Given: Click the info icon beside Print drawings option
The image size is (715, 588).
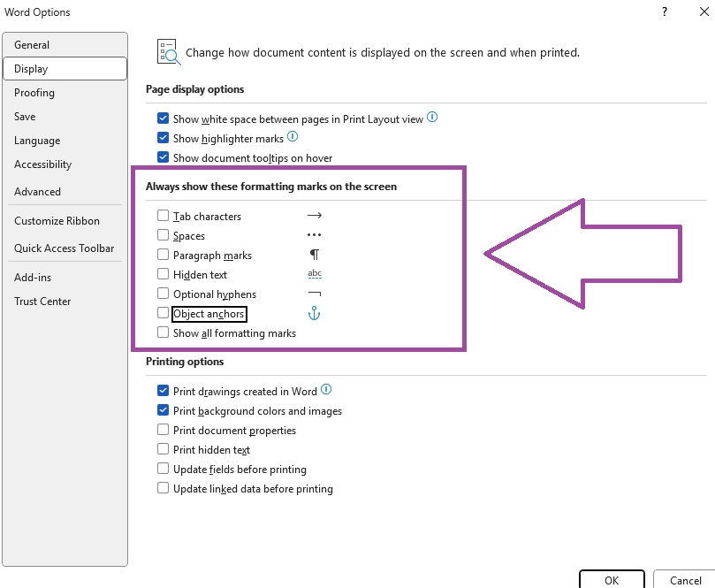Looking at the screenshot, I should coord(326,390).
